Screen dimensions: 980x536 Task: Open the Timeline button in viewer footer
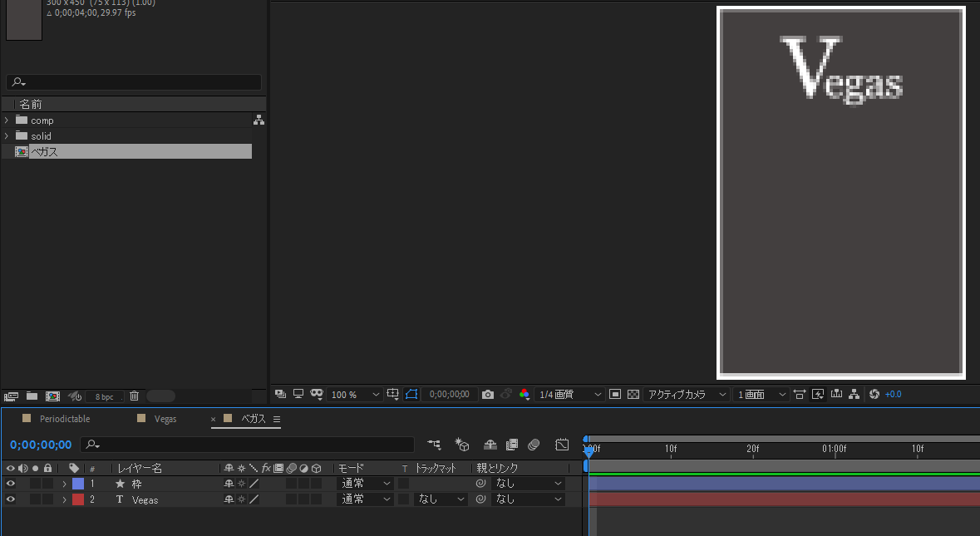836,394
